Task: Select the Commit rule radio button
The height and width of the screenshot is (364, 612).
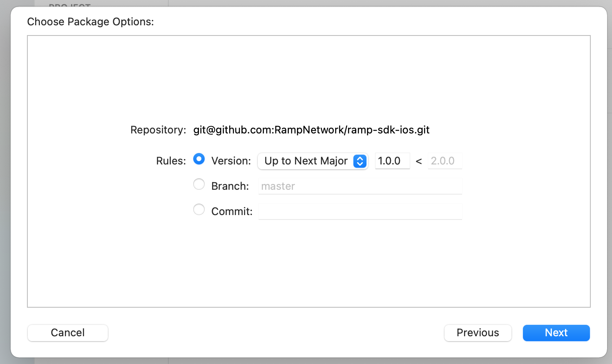Action: pyautogui.click(x=199, y=210)
